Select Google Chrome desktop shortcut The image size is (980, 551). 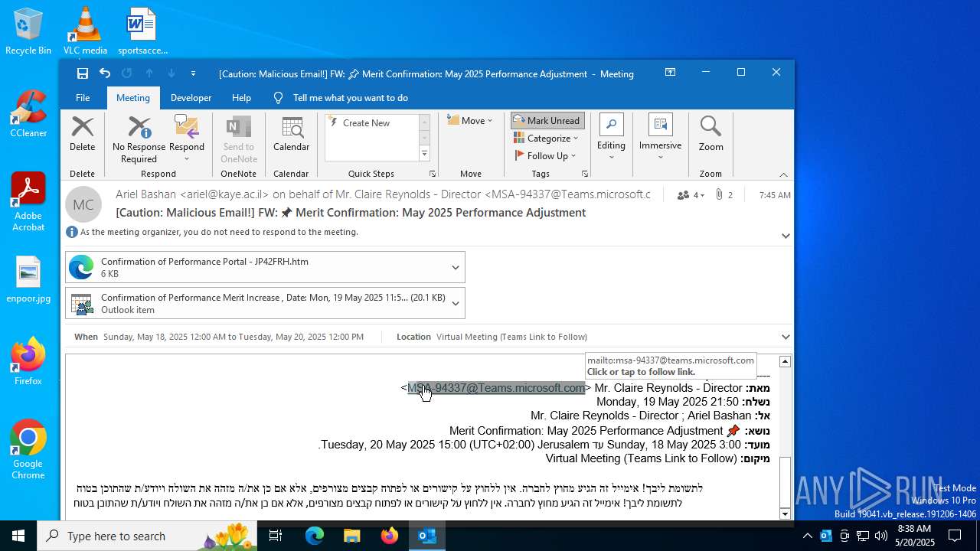[28, 450]
